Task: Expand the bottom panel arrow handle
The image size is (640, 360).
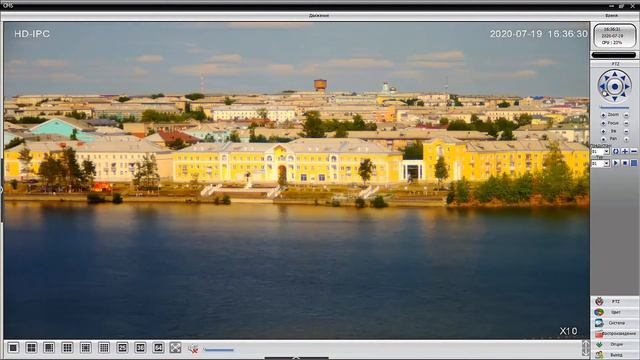Action: 296,358
